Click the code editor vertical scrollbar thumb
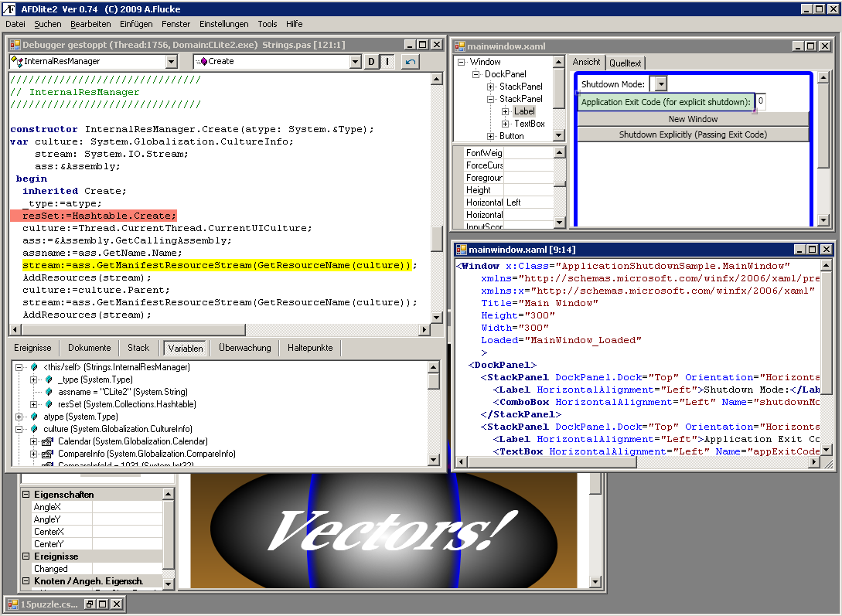Viewport: 842px width, 616px height. [x=437, y=240]
